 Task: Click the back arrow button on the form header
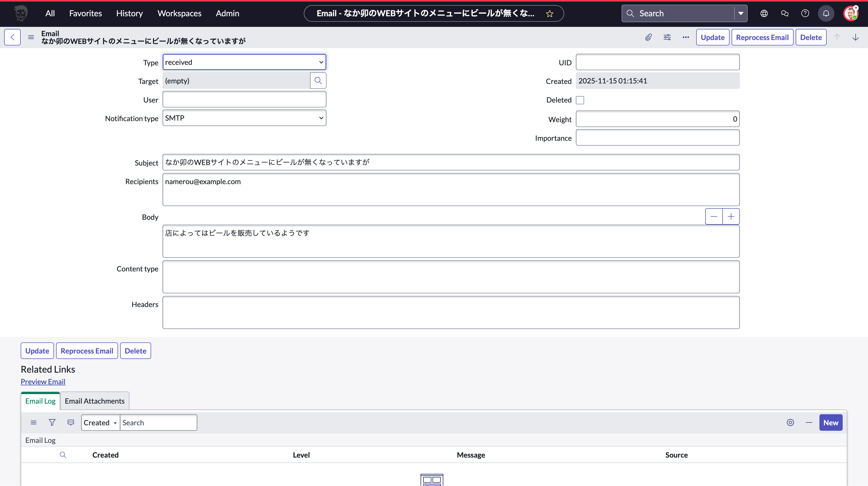[x=12, y=37]
